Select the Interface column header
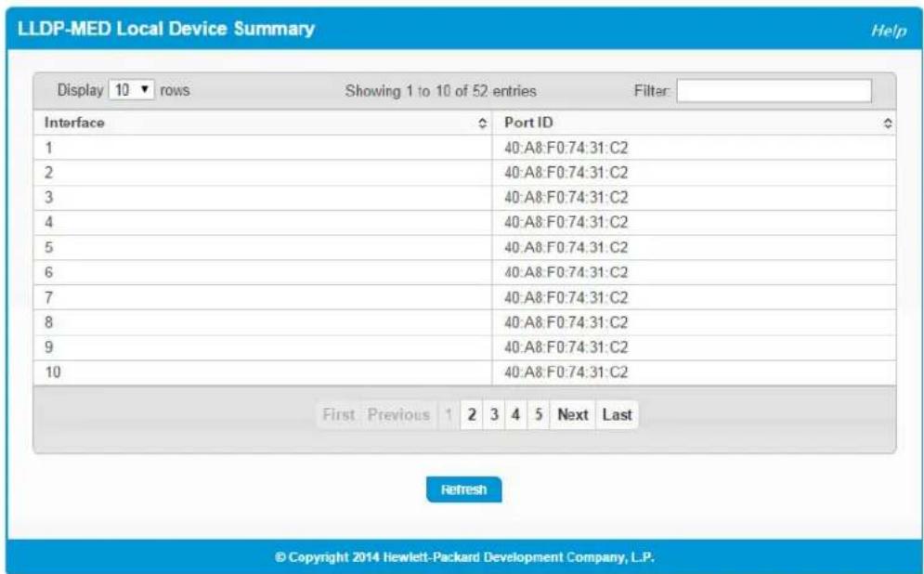The height and width of the screenshot is (574, 924). 263,123
